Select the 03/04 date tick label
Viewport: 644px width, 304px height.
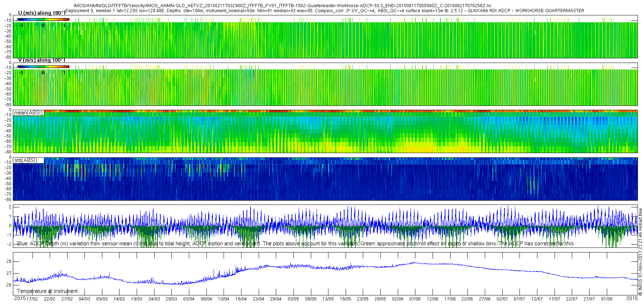click(189, 299)
